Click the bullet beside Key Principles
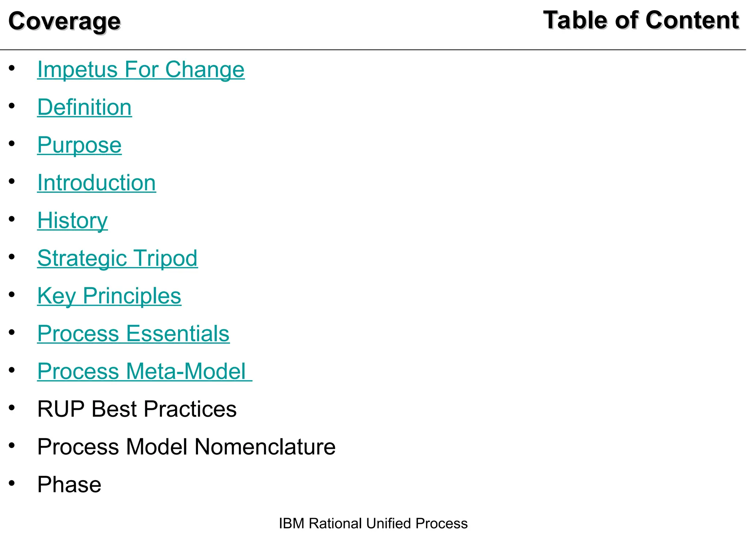The height and width of the screenshot is (560, 747). tap(12, 294)
